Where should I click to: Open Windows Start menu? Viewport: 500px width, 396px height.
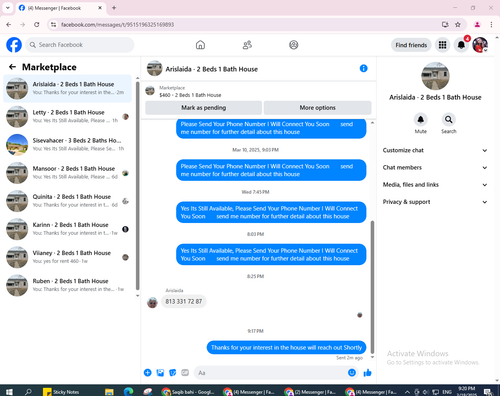point(9,392)
